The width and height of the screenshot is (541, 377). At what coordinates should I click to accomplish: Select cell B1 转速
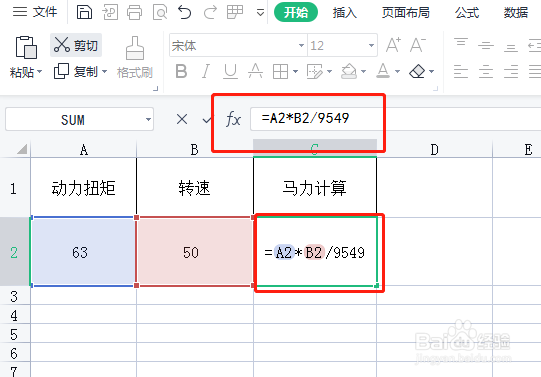pyautogui.click(x=195, y=188)
